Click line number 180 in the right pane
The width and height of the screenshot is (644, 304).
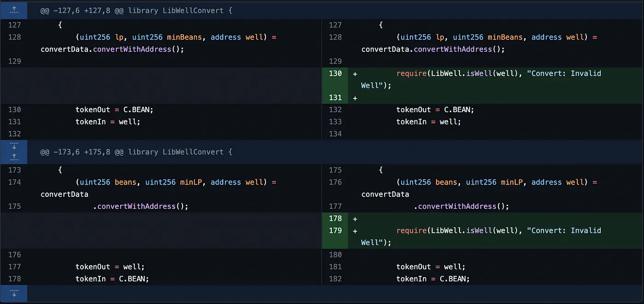pyautogui.click(x=335, y=255)
